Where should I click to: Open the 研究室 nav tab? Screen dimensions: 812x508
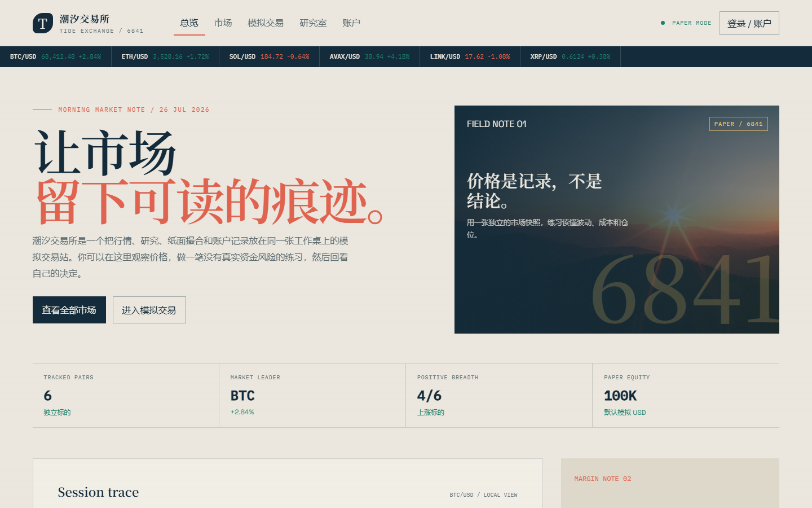point(314,23)
